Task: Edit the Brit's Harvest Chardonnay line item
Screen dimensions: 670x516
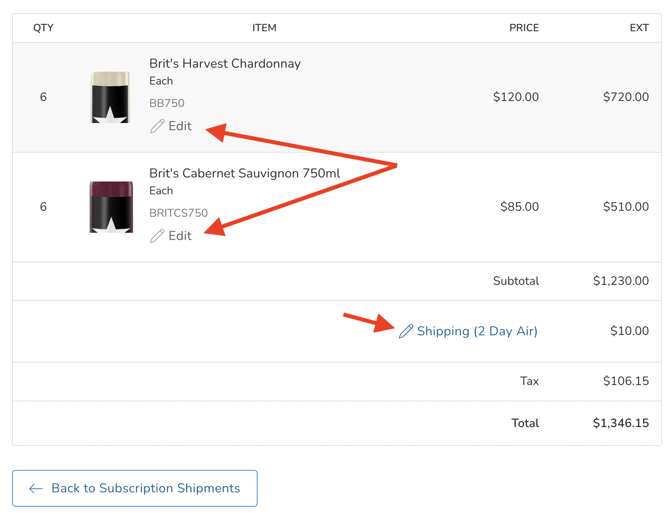Action: pyautogui.click(x=180, y=127)
